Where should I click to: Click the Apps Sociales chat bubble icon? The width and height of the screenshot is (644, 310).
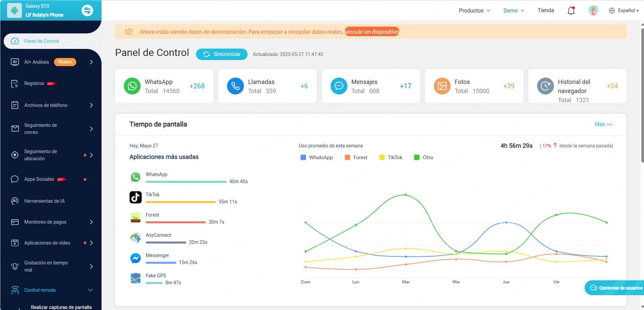click(15, 179)
